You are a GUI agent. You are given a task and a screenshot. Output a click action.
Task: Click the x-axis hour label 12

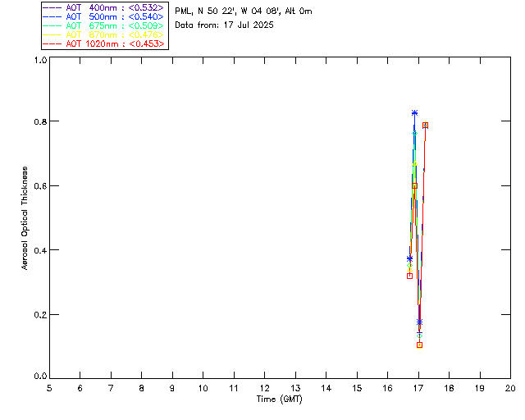264,389
